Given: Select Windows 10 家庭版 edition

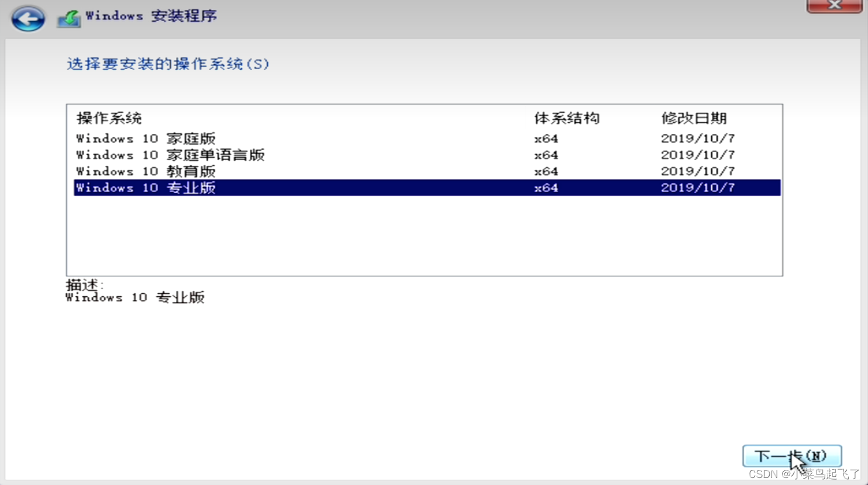Looking at the screenshot, I should pos(427,138).
